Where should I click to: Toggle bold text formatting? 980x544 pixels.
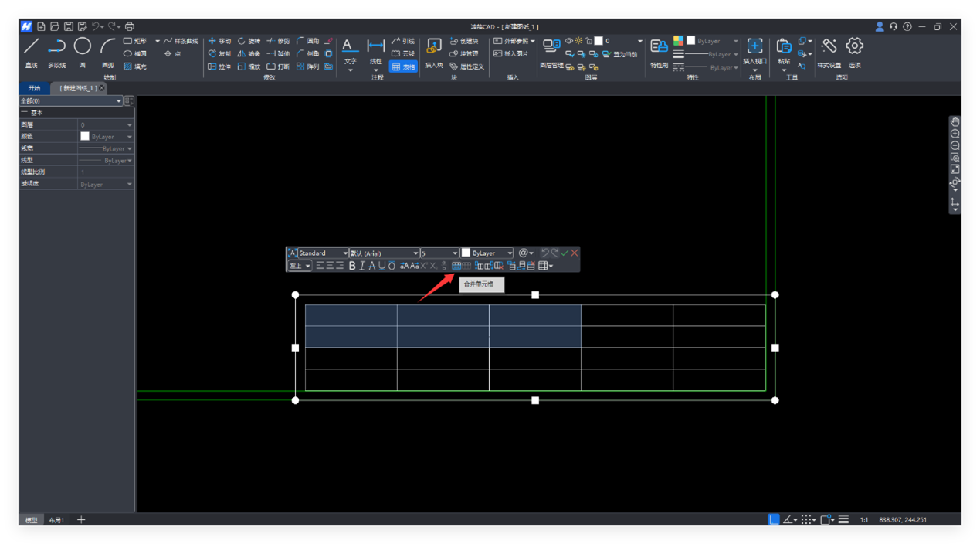pos(352,266)
